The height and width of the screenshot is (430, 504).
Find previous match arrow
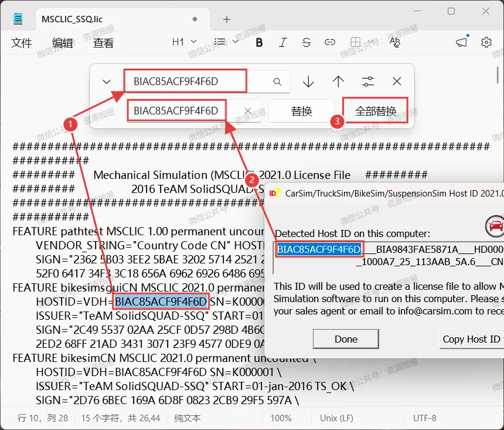coord(338,82)
